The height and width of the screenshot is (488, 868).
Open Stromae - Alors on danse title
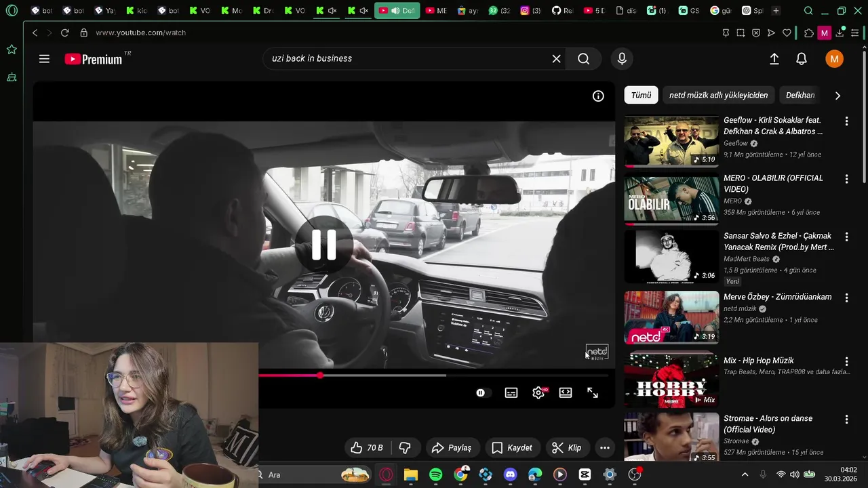point(768,424)
